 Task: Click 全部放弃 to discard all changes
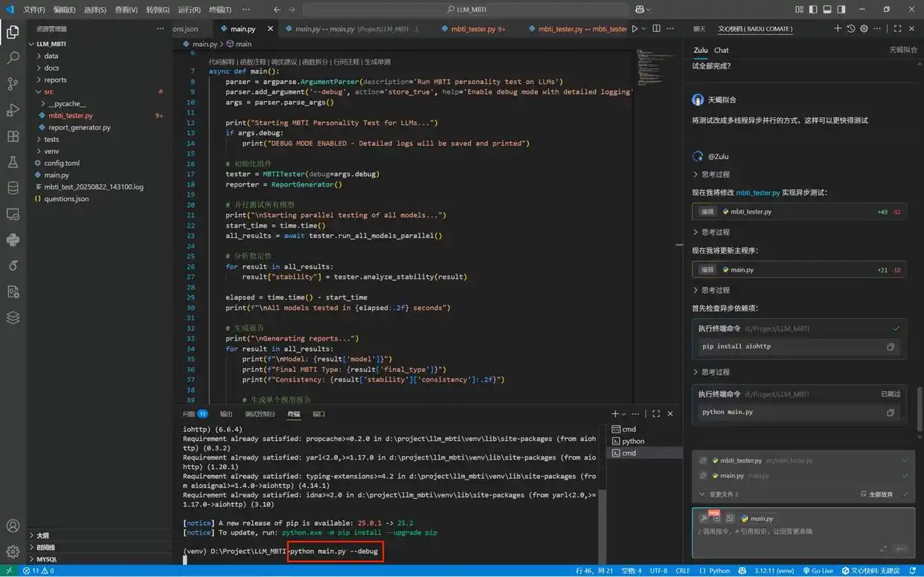[879, 494]
